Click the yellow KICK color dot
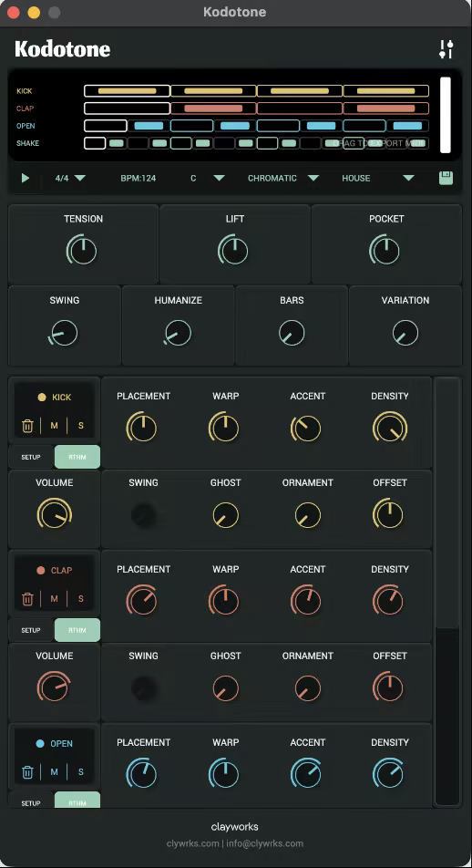472x868 pixels. coord(42,397)
